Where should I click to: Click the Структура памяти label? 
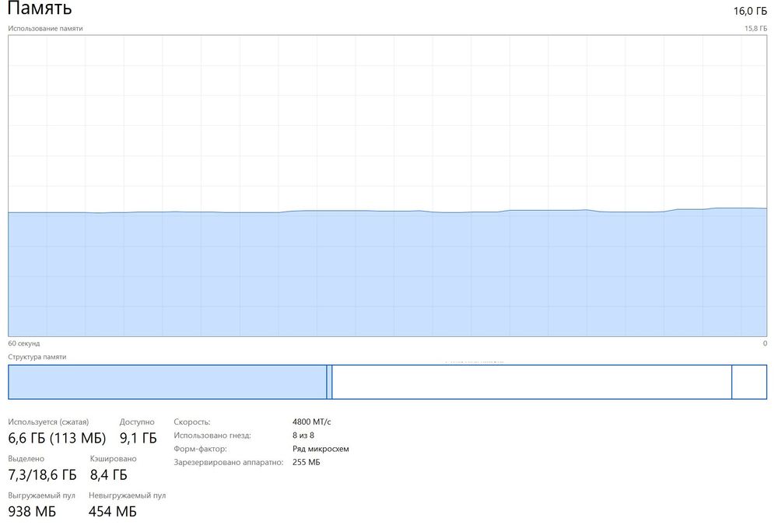37,357
